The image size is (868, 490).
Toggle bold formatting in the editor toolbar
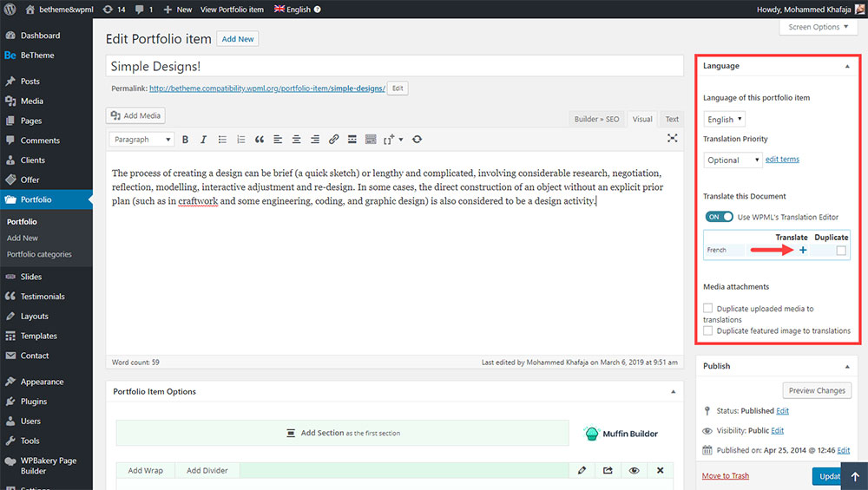tap(185, 140)
